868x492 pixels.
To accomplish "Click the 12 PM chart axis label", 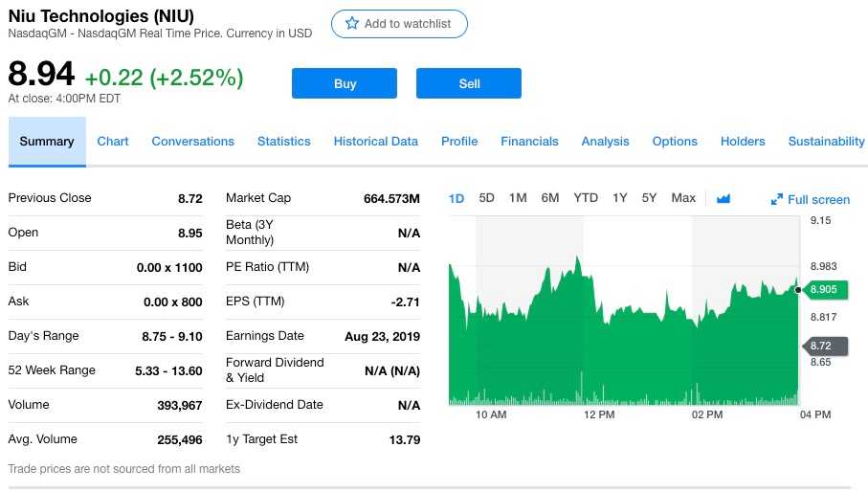I will coord(599,414).
